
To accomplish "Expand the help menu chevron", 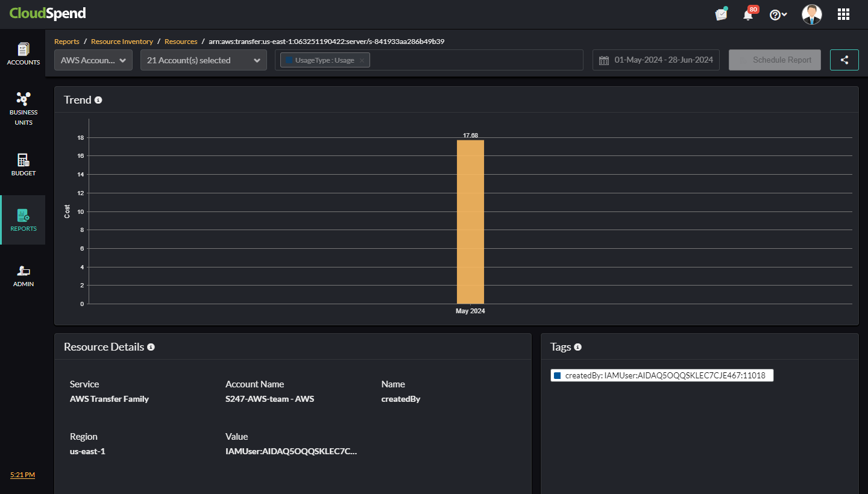I will [x=784, y=14].
